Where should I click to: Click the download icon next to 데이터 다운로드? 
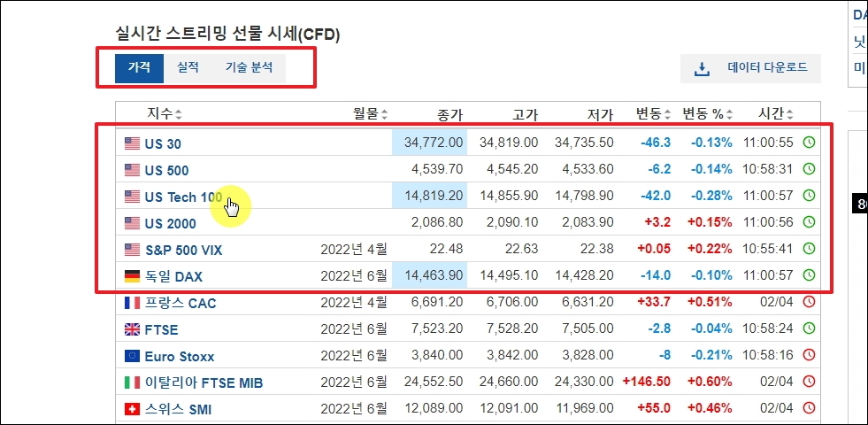pyautogui.click(x=702, y=69)
